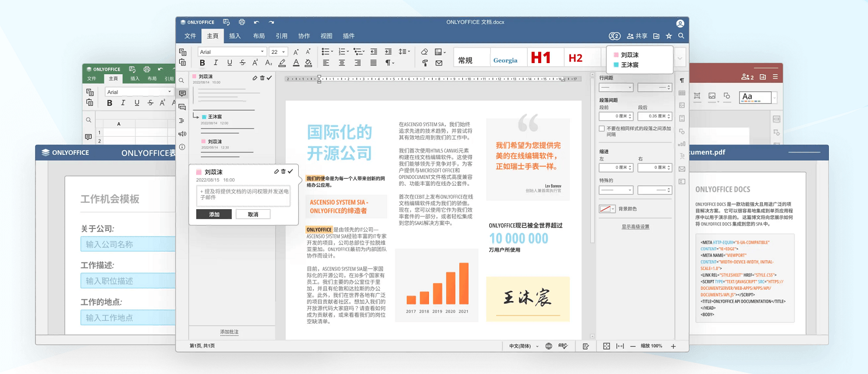Viewport: 868px width, 374px height.
Task: Click the clear style eraser icon
Action: tap(424, 52)
